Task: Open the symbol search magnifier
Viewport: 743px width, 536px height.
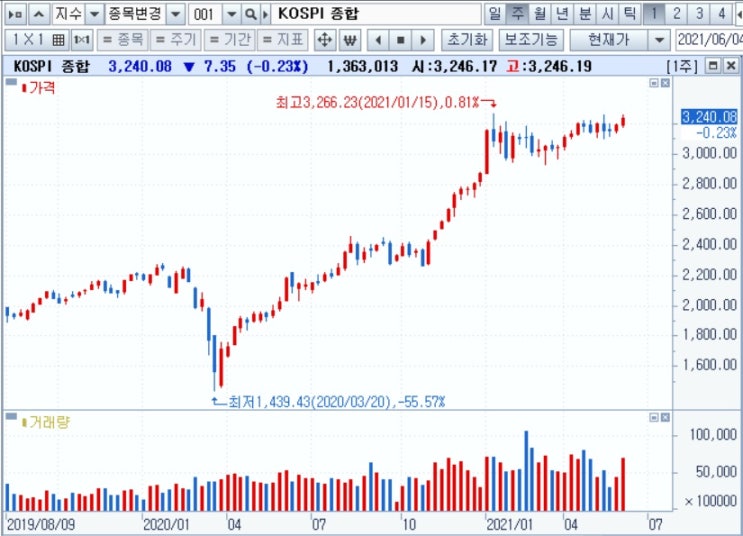Action: point(250,14)
